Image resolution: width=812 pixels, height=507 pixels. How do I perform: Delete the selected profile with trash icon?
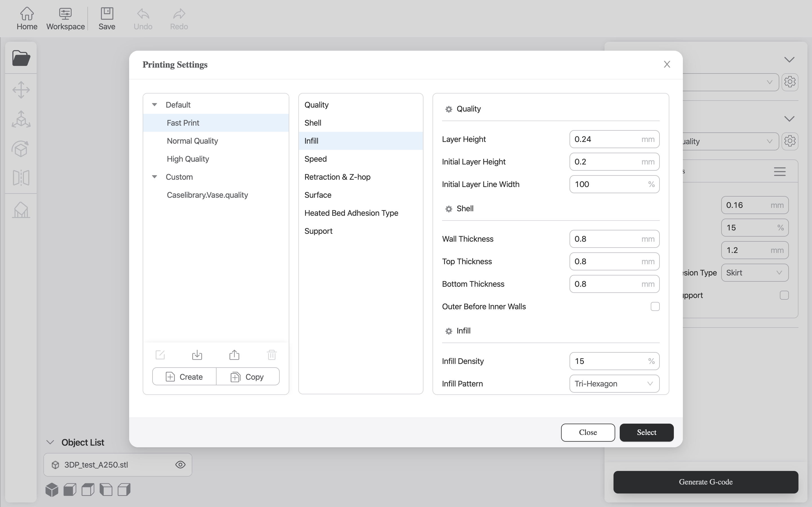pos(272,354)
